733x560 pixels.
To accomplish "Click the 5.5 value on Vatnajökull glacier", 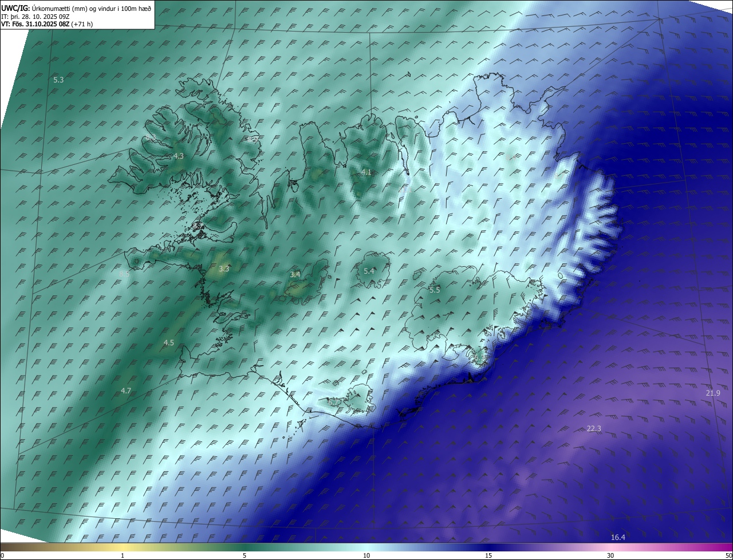I will point(435,290).
